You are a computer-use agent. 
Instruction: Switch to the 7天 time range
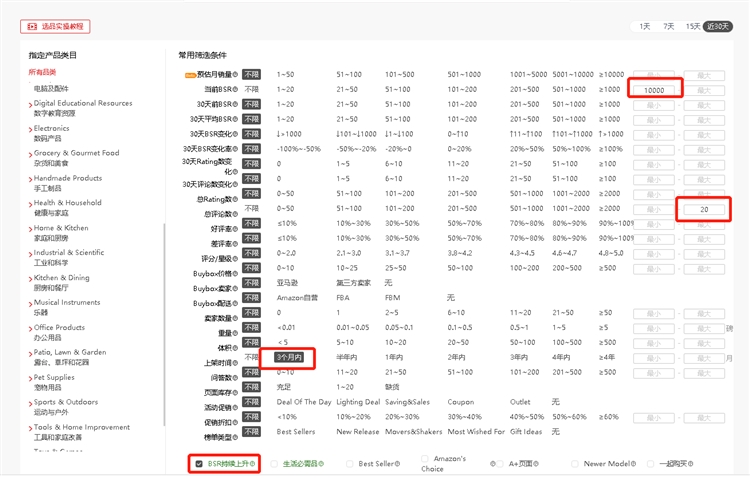[x=669, y=26]
